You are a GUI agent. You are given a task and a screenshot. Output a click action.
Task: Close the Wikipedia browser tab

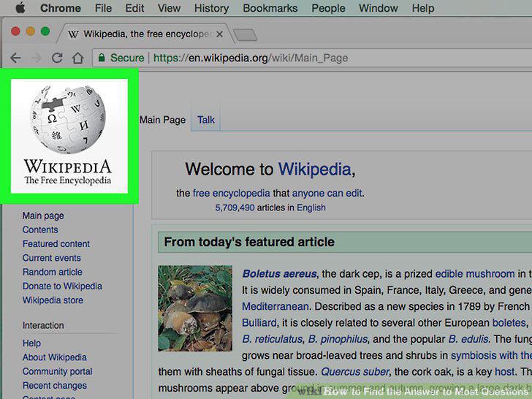pyautogui.click(x=219, y=34)
